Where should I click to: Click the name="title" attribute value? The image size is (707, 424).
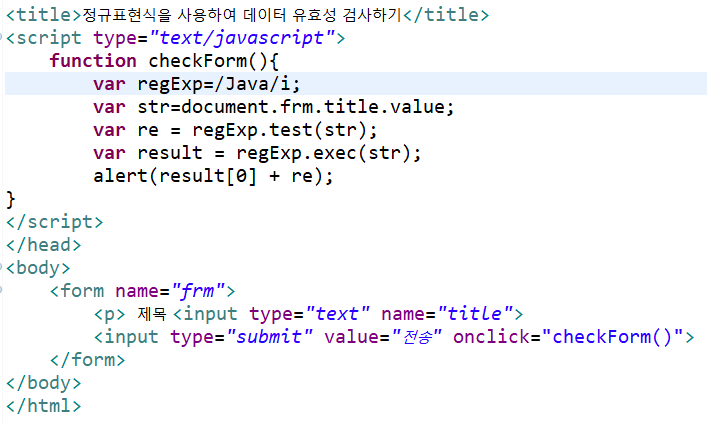click(476, 314)
